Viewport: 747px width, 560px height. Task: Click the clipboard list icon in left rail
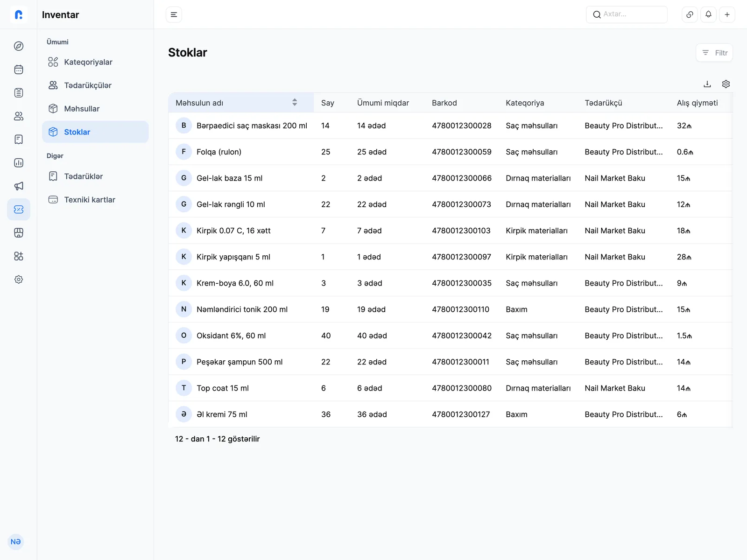19,93
